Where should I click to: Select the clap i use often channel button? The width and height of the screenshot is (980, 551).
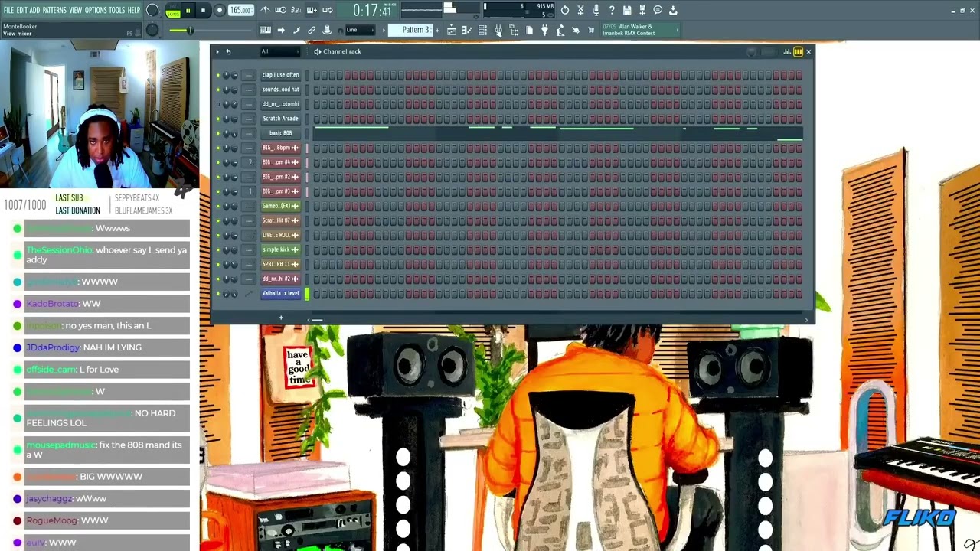280,75
